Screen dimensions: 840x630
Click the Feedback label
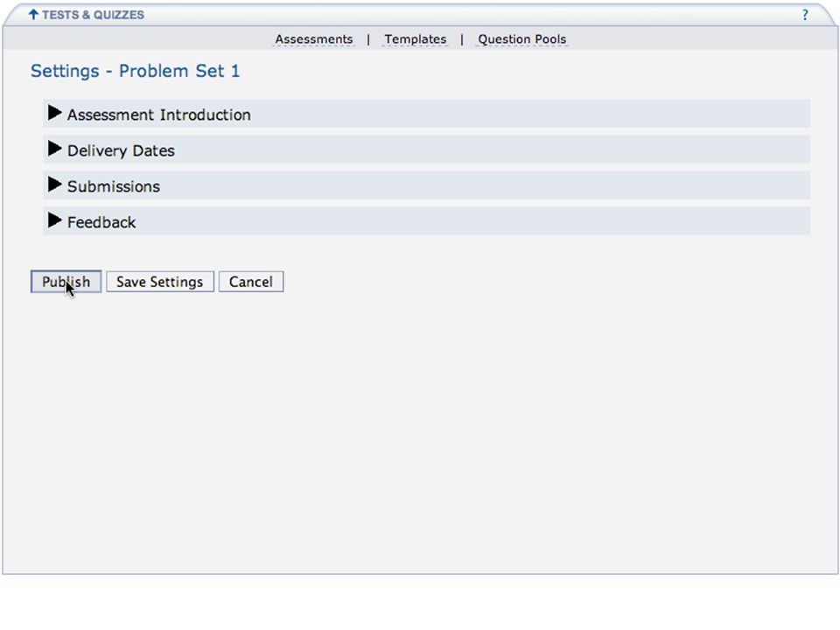pos(101,222)
